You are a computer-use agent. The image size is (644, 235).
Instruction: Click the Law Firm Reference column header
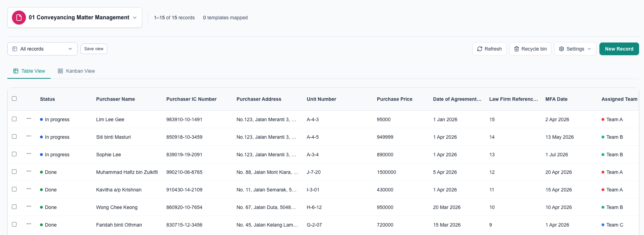(513, 99)
